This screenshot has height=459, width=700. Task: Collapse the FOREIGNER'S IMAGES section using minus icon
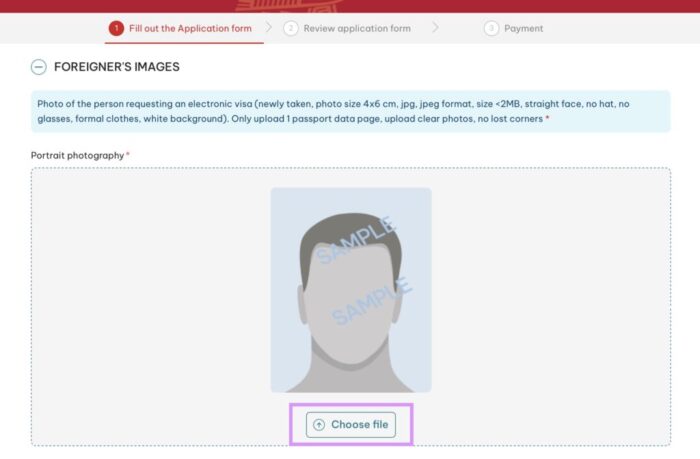[x=39, y=67]
